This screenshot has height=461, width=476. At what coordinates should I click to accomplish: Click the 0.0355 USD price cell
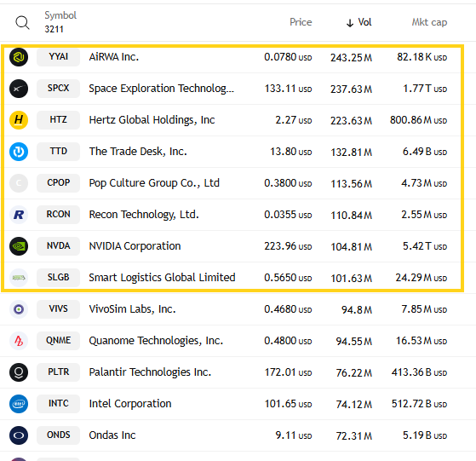(x=288, y=215)
